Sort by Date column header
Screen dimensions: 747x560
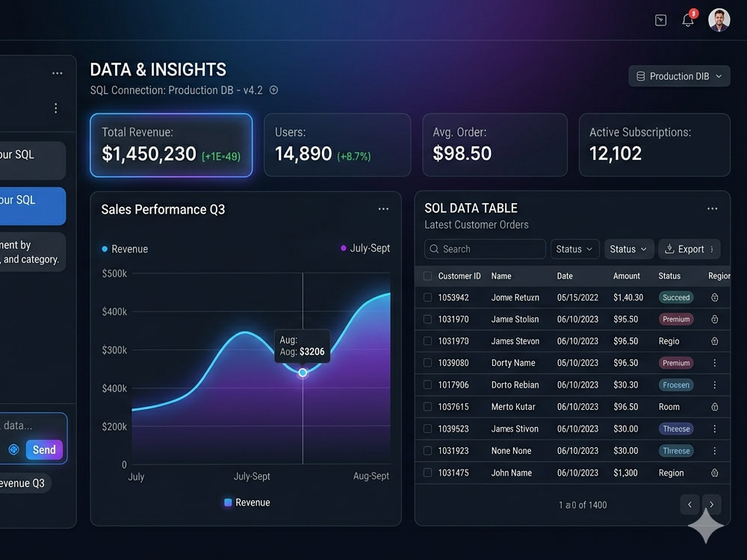pos(565,276)
